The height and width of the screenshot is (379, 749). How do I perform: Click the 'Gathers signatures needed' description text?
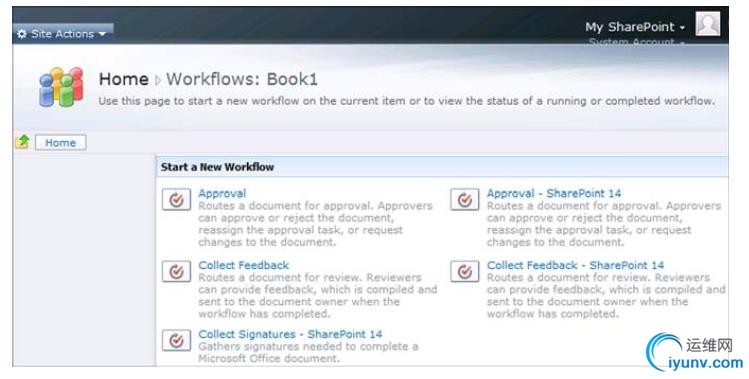coord(308,352)
